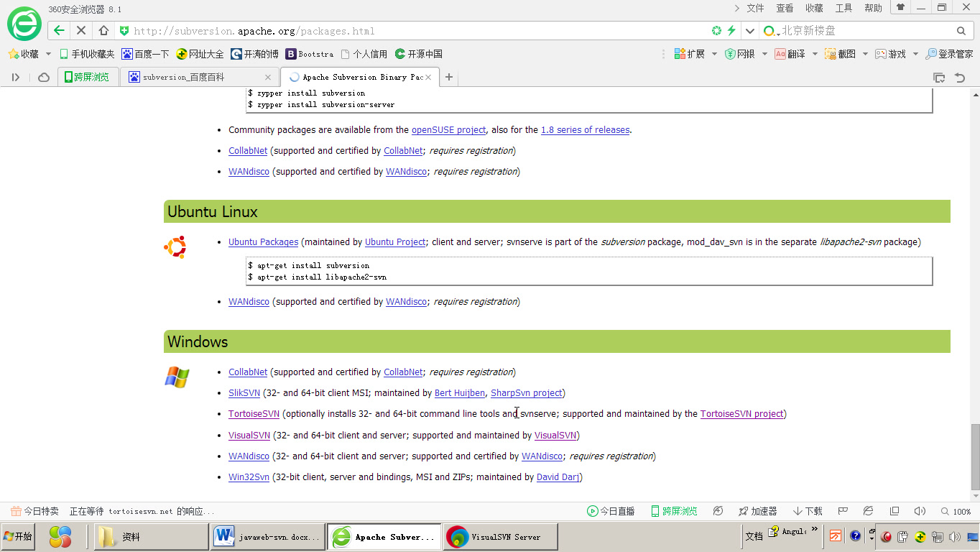Open 手机收藏夹 bookmark
Image resolution: width=980 pixels, height=552 pixels.
tap(87, 54)
